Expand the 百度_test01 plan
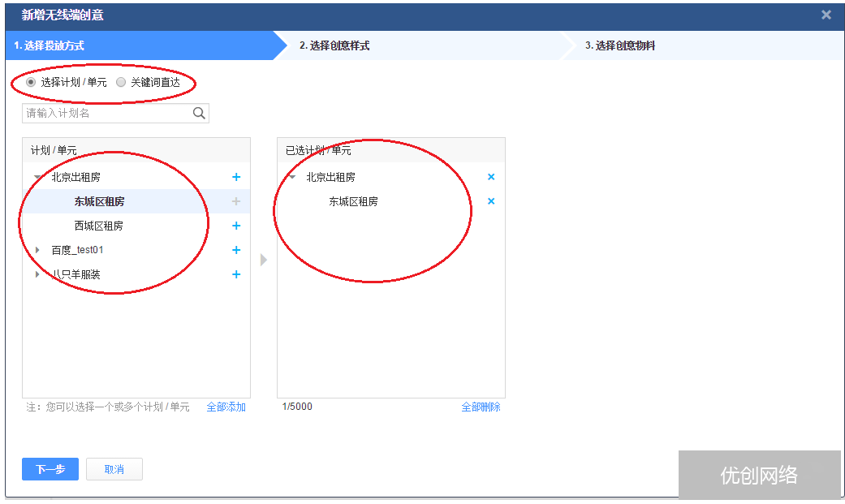This screenshot has width=845, height=504. point(37,250)
